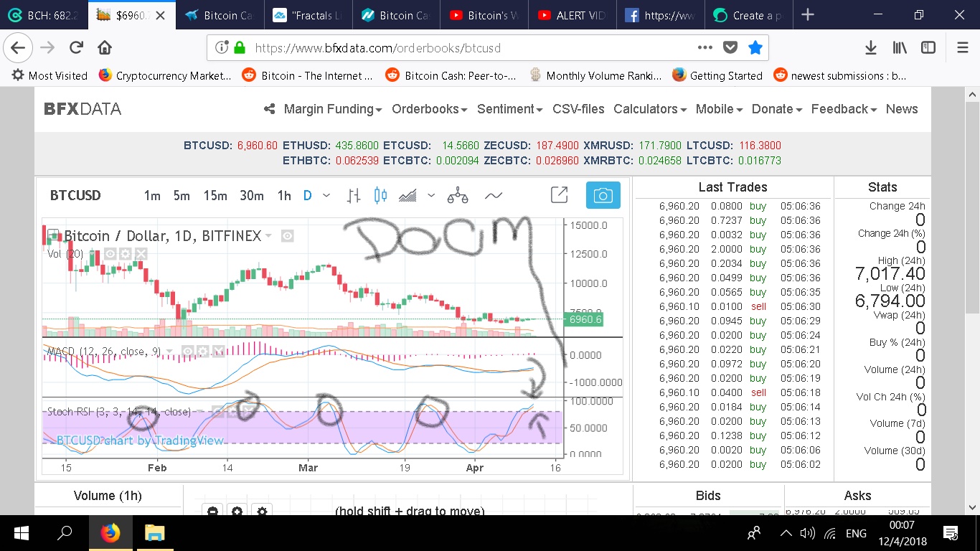980x551 pixels.
Task: Reload the current page
Action: [76, 48]
